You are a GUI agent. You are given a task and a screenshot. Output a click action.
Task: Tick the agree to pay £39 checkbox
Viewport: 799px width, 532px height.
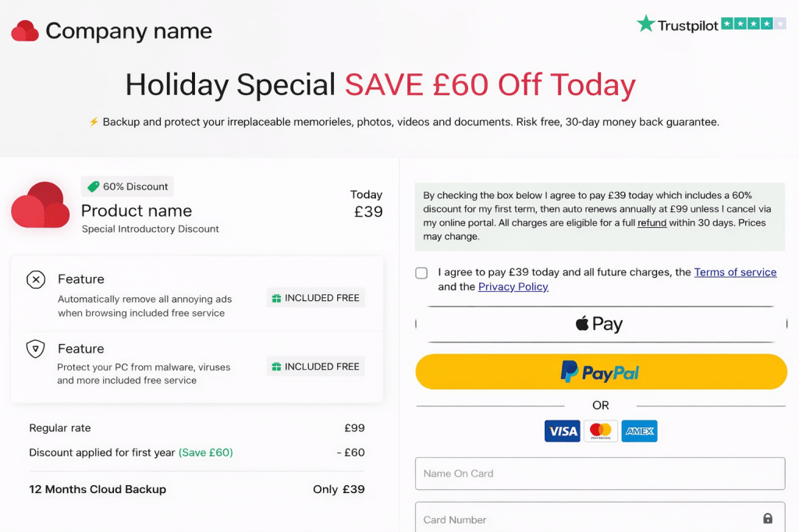point(421,273)
